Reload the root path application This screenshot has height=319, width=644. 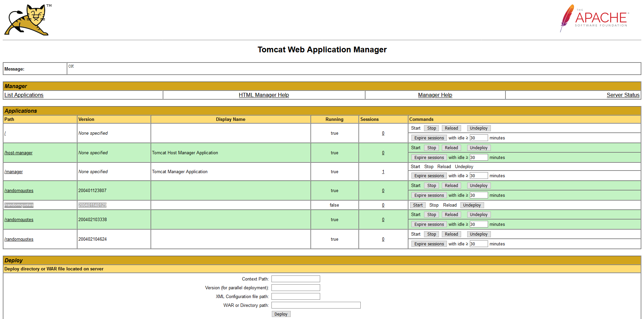[x=451, y=128]
